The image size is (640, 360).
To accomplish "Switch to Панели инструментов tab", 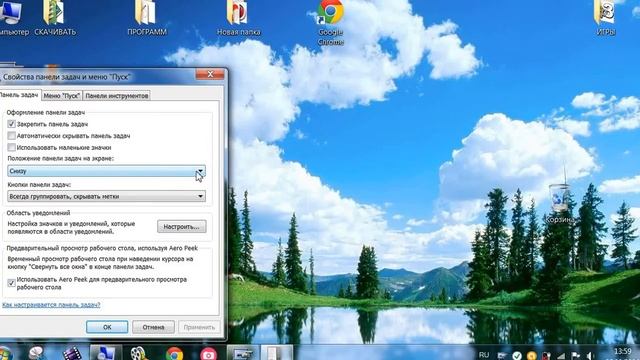I will pyautogui.click(x=116, y=96).
